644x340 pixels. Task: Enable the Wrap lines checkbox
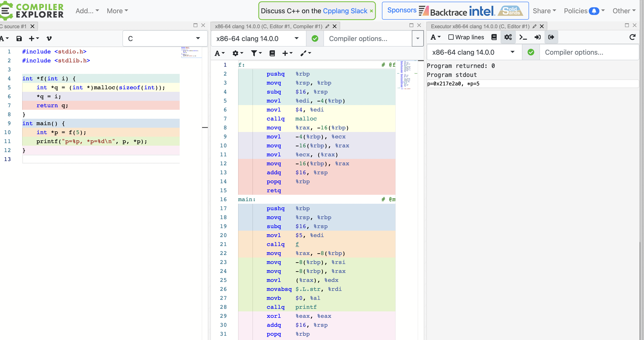451,37
